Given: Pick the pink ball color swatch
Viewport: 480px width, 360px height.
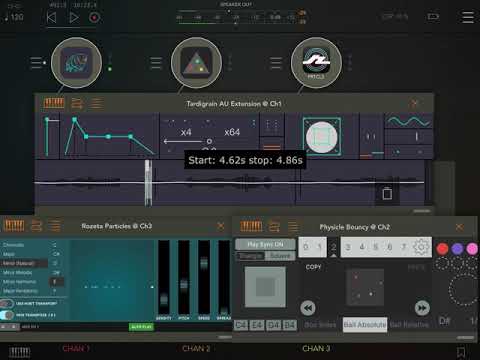Looking at the screenshot, I should point(472,249).
